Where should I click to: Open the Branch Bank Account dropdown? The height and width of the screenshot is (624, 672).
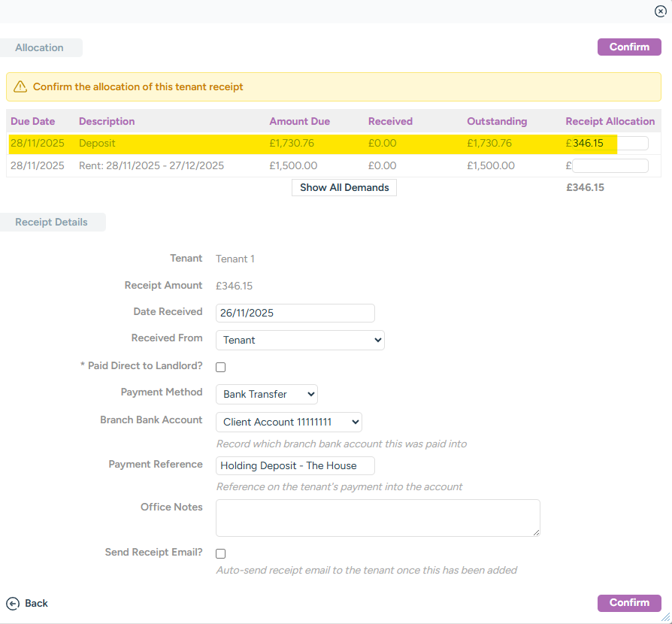(x=289, y=422)
